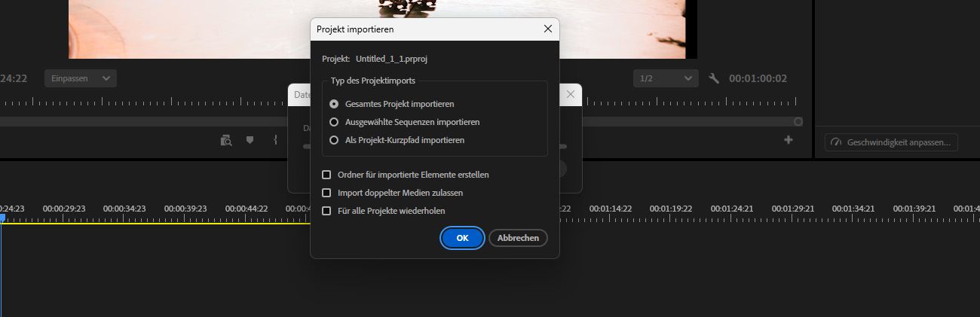Click the add button plus icon in monitor

pos(789,140)
